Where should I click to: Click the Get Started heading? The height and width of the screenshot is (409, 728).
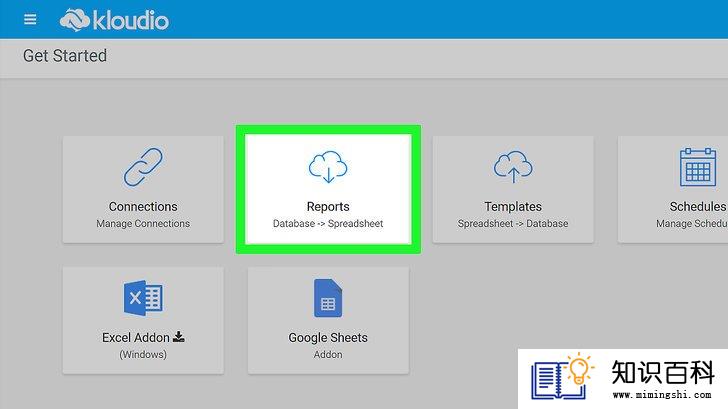pos(65,56)
